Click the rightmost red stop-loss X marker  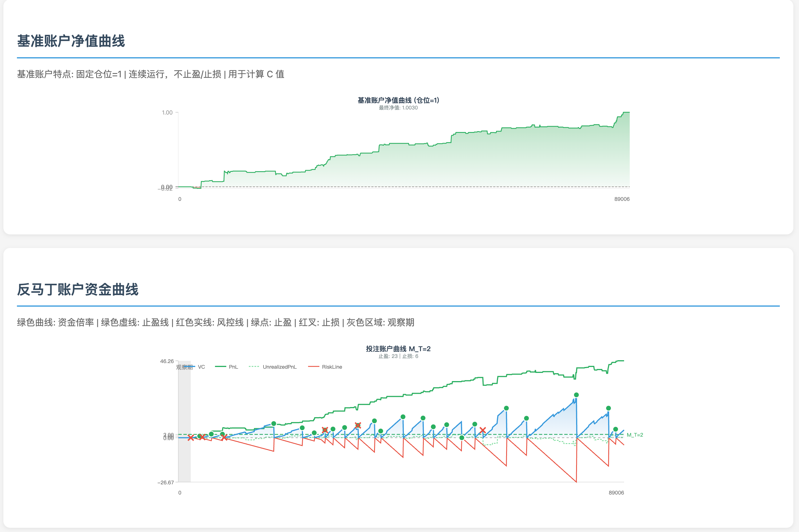[x=482, y=430]
